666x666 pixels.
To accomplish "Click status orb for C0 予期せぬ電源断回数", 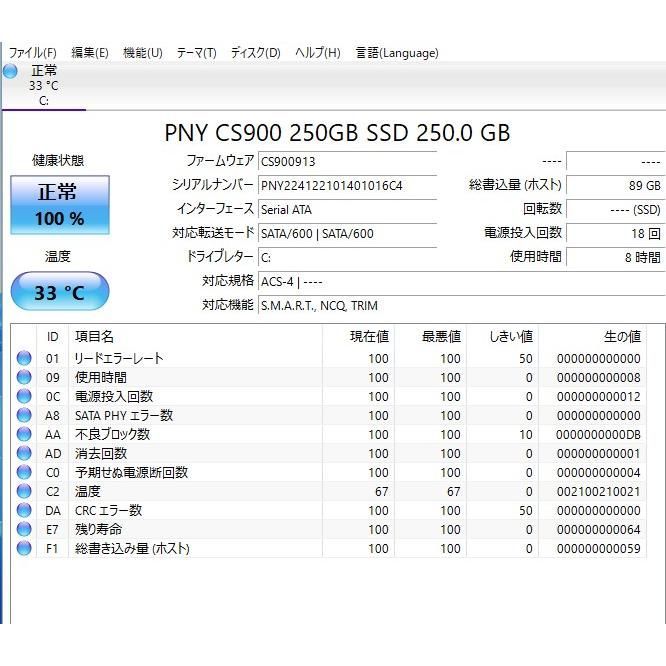I will click(24, 472).
